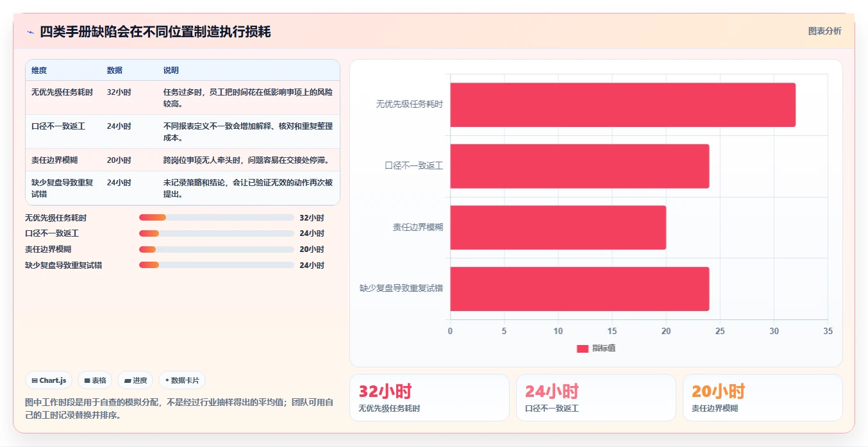This screenshot has height=447, width=868.
Task: Click the 图表分析 label in the header
Action: pyautogui.click(x=824, y=31)
